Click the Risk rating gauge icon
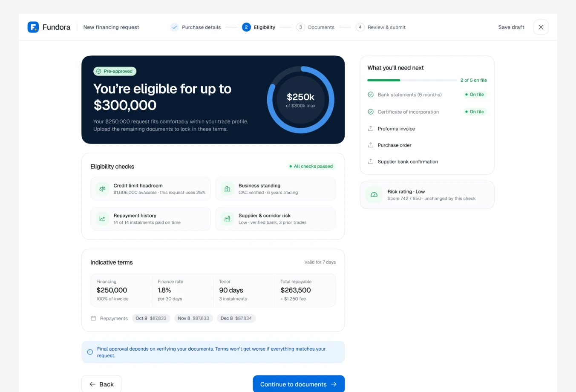This screenshot has height=392, width=576. (374, 195)
